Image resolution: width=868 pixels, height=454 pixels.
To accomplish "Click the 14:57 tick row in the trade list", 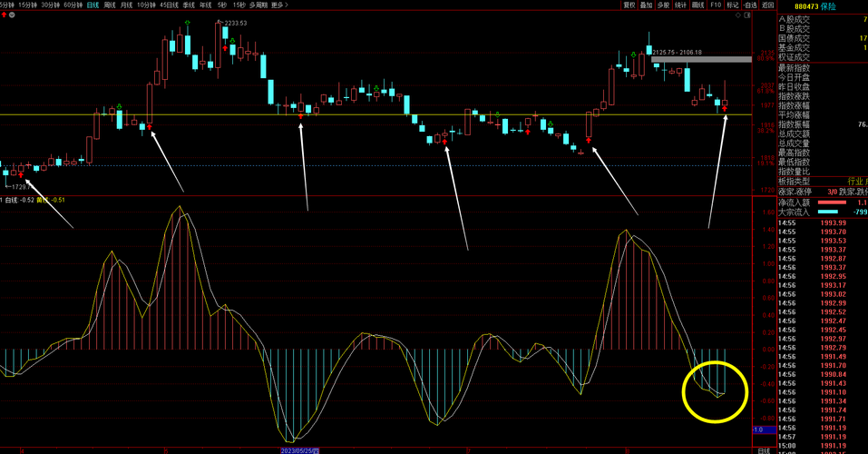I will click(x=823, y=437).
